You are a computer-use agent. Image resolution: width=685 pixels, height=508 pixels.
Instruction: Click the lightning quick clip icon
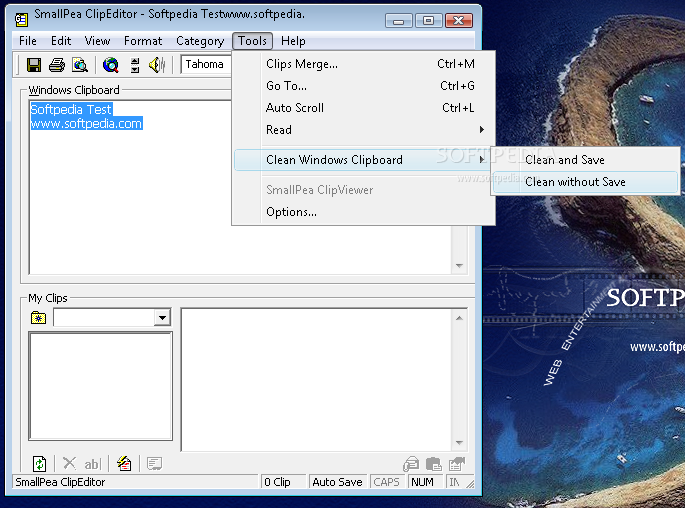[x=125, y=463]
